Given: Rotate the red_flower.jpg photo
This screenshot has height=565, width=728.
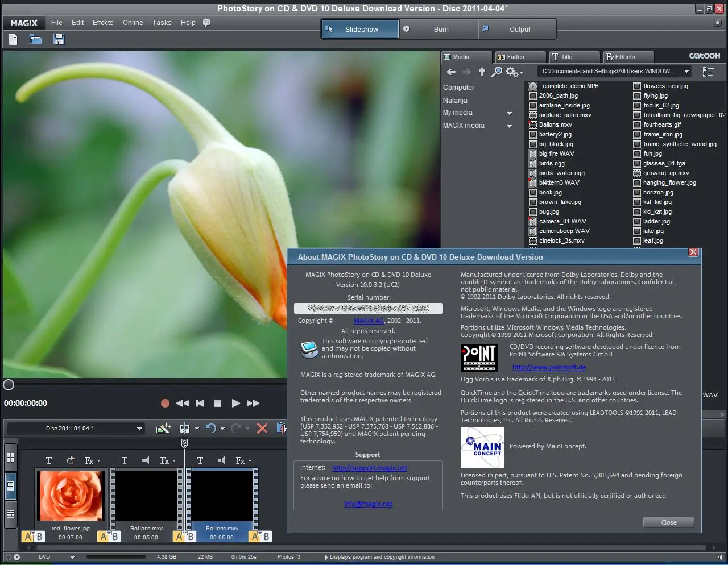Looking at the screenshot, I should coord(71,460).
